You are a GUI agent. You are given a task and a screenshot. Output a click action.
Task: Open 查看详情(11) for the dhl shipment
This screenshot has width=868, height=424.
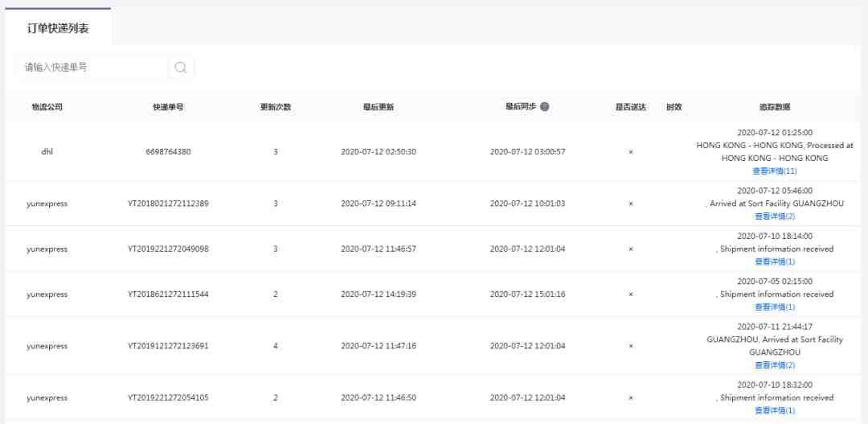coord(775,171)
